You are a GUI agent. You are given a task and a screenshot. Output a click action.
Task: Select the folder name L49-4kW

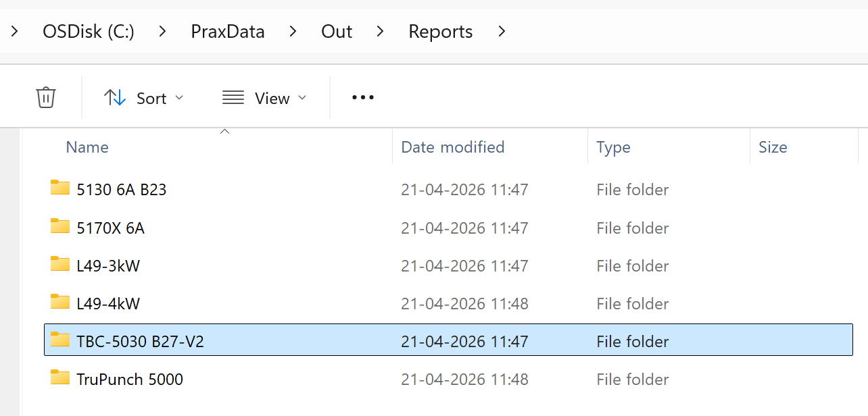[x=108, y=304]
